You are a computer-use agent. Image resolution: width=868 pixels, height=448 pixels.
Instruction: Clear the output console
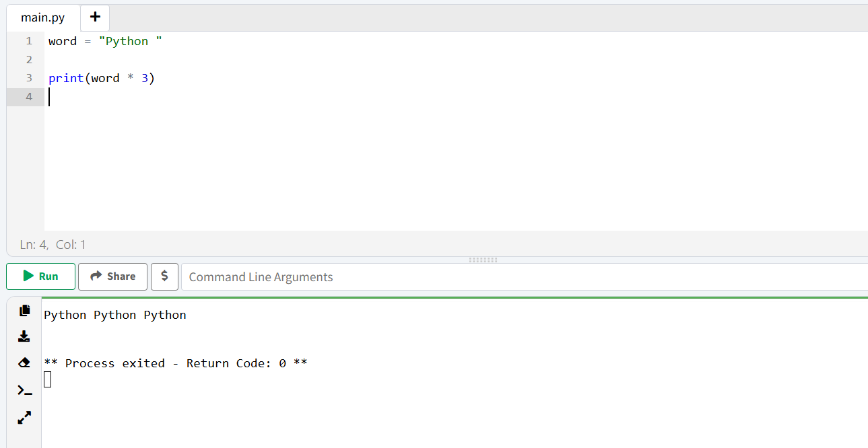24,362
